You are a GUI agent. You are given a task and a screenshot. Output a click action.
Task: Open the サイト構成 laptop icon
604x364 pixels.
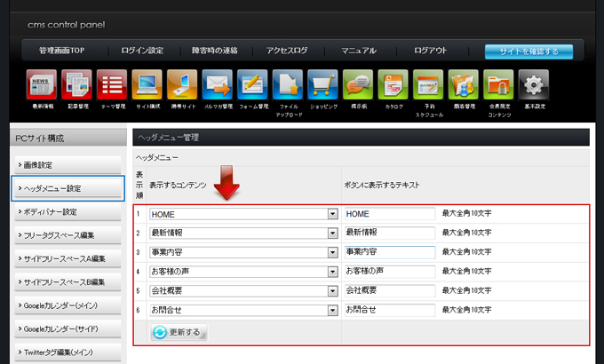click(x=147, y=85)
